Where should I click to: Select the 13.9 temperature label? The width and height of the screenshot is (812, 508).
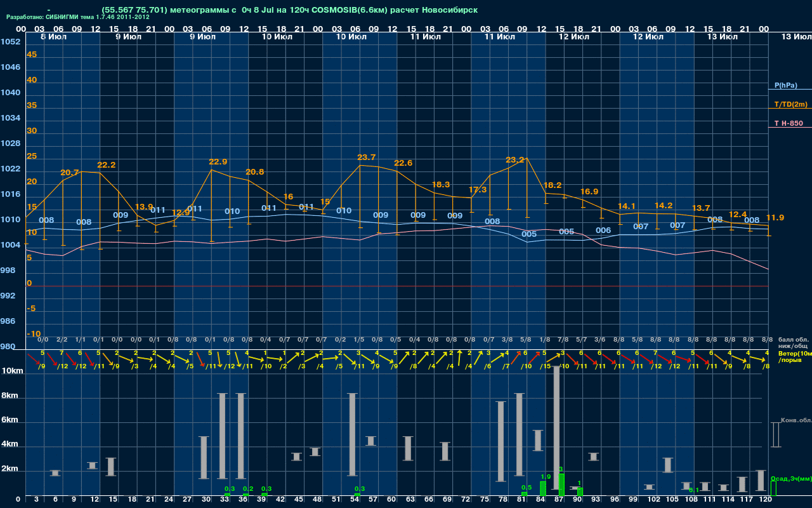(x=143, y=207)
